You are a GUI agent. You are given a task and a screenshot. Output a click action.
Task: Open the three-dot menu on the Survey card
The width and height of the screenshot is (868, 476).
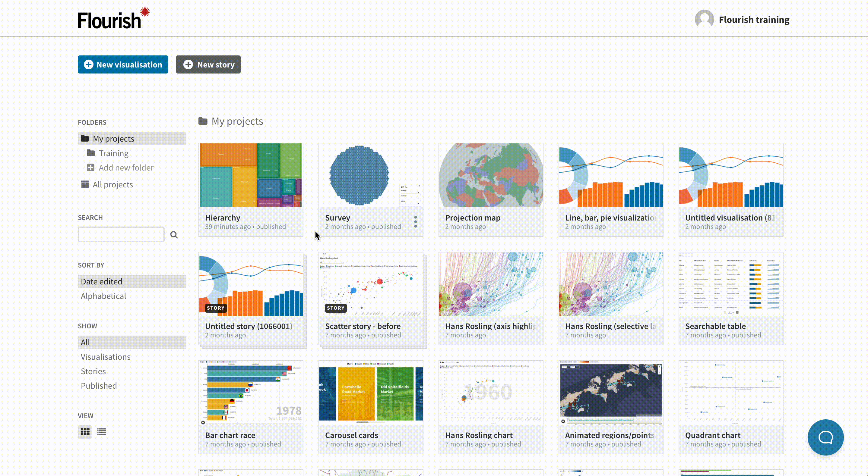tap(416, 221)
